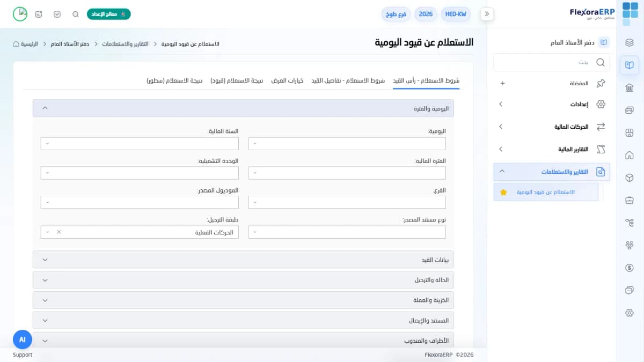
Task: Open the cube inventory module icon
Action: 630,178
